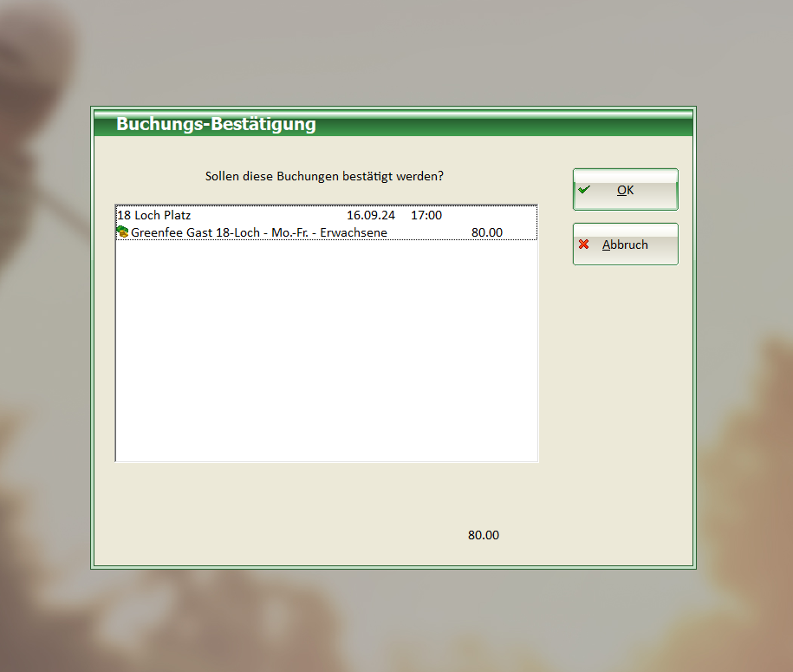This screenshot has width=793, height=672.
Task: Cancel the dialog using the Abbruch button
Action: [x=625, y=245]
